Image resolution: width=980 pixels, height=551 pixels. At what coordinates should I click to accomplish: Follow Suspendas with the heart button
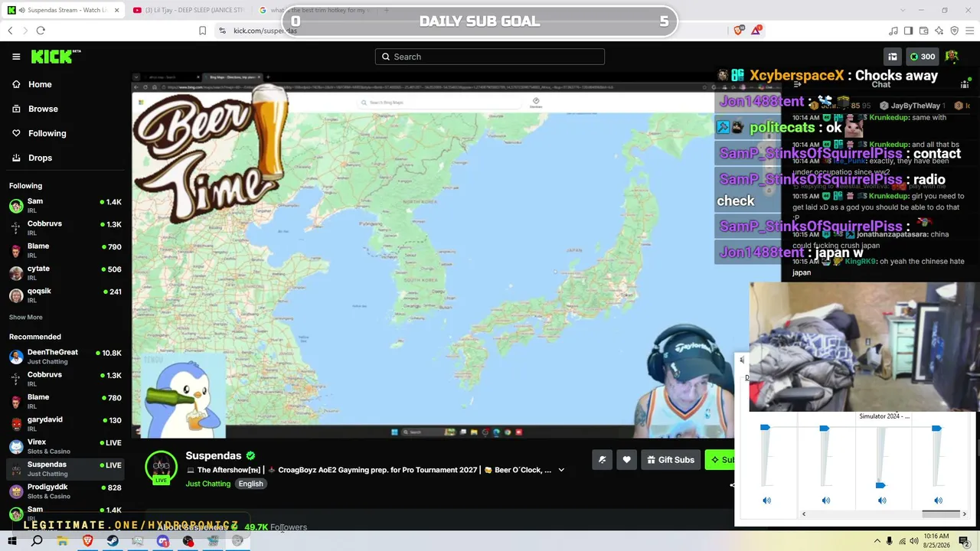pos(626,460)
